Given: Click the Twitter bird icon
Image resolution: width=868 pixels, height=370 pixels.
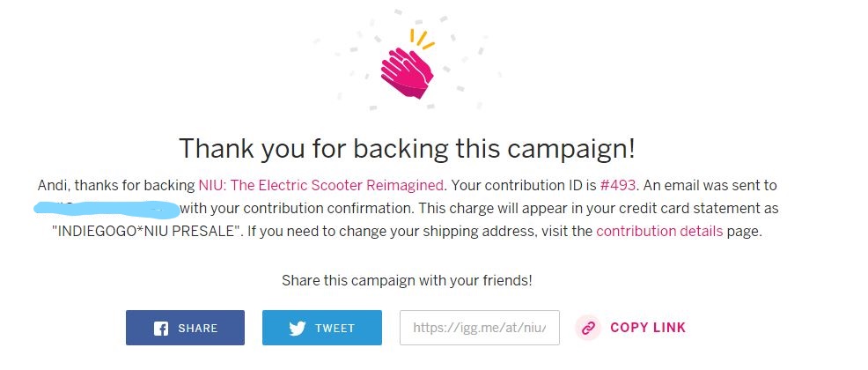Looking at the screenshot, I should click(298, 329).
